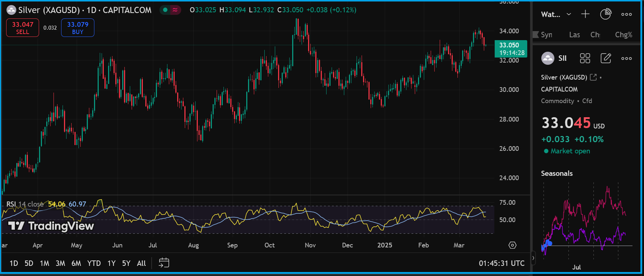This screenshot has height=276, width=644.
Task: Open timezone menu showing 01:45:31 UTC
Action: coord(502,263)
